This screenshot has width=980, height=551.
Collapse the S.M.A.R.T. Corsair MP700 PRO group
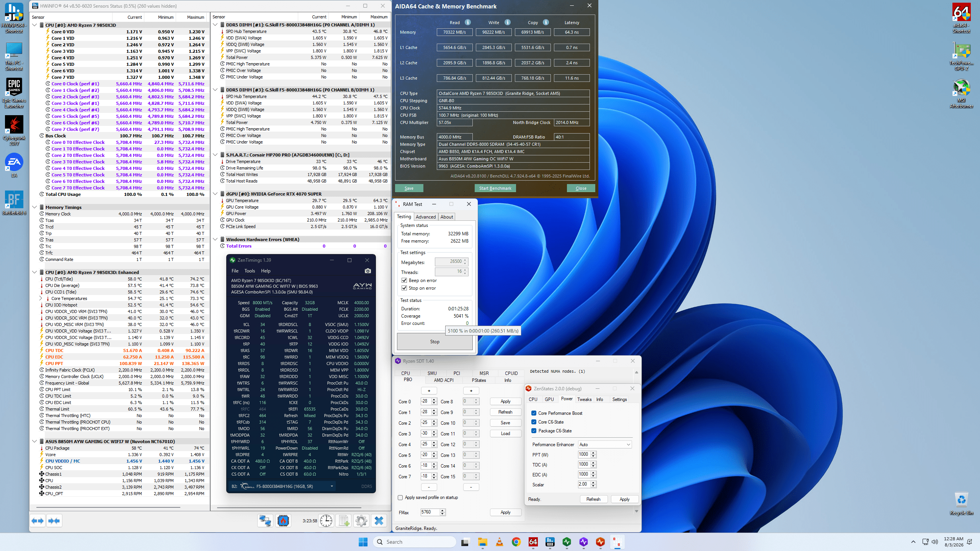tap(215, 155)
